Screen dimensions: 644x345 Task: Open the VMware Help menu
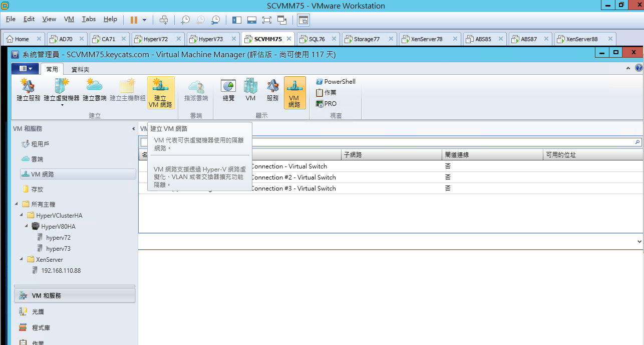click(x=110, y=19)
